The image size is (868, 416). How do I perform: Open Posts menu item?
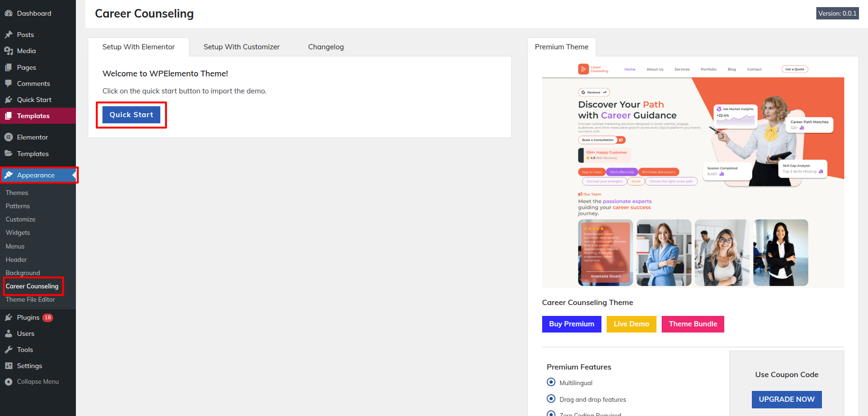pos(38,35)
